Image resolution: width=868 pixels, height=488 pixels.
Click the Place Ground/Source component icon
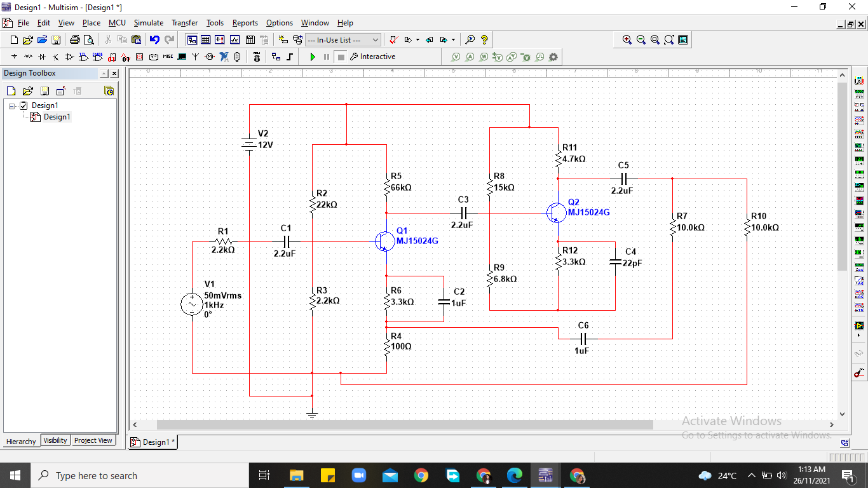click(x=14, y=57)
